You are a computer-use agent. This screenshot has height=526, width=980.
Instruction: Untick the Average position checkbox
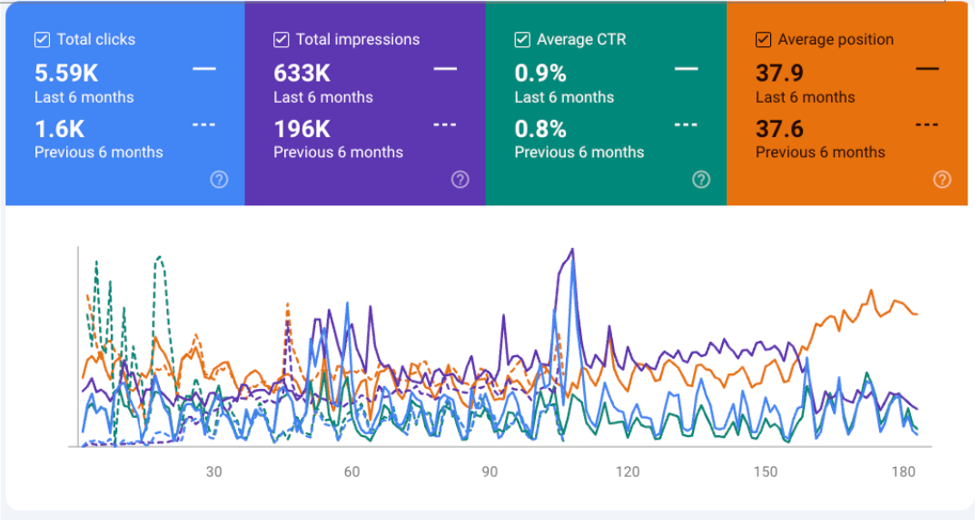pos(764,39)
